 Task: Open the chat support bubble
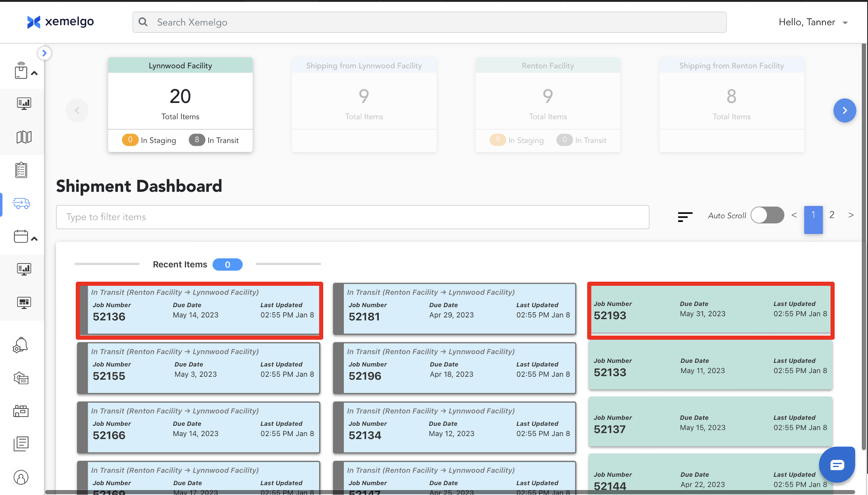837,465
